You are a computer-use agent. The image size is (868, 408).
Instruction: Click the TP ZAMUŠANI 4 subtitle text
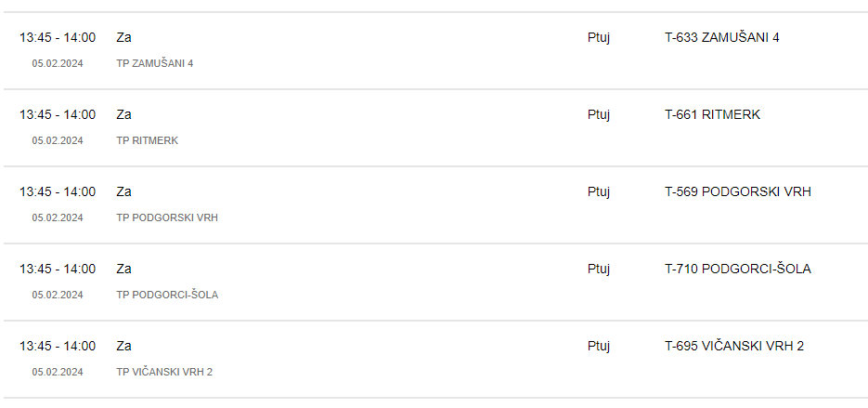coord(154,63)
